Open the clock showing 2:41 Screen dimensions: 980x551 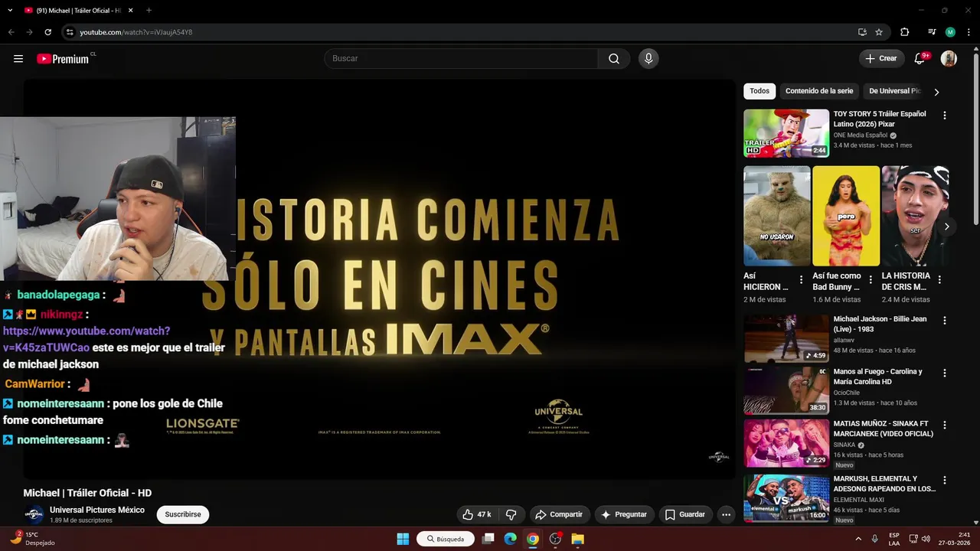click(x=956, y=539)
